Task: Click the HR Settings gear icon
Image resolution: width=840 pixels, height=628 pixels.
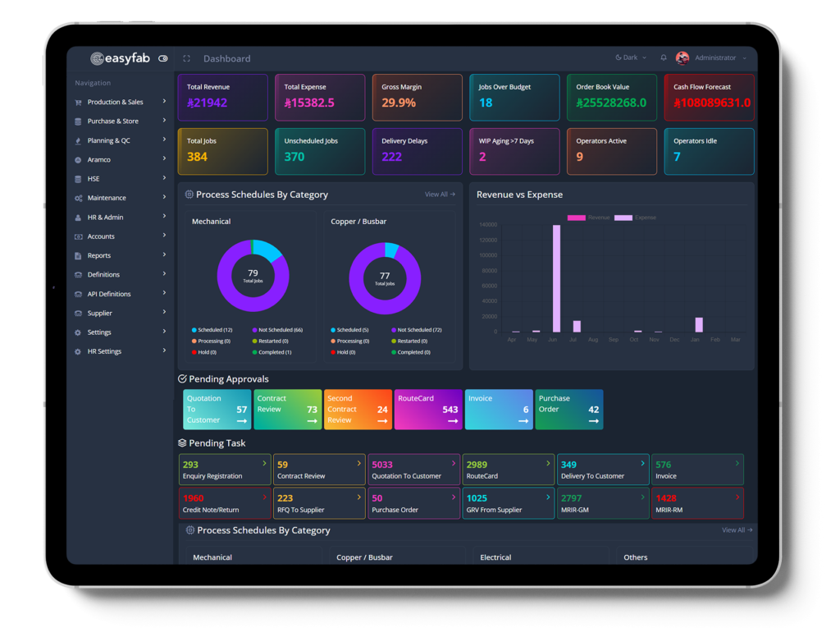Action: 78,352
